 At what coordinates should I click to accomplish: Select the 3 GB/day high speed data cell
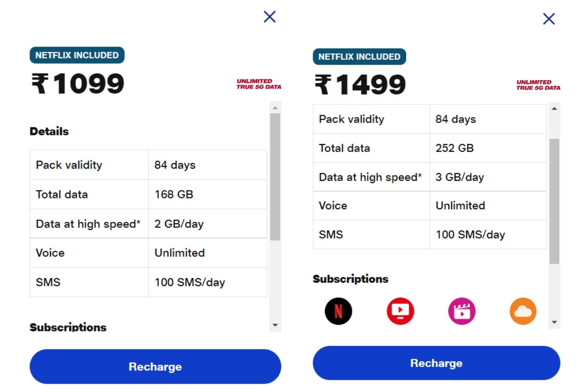pos(488,177)
